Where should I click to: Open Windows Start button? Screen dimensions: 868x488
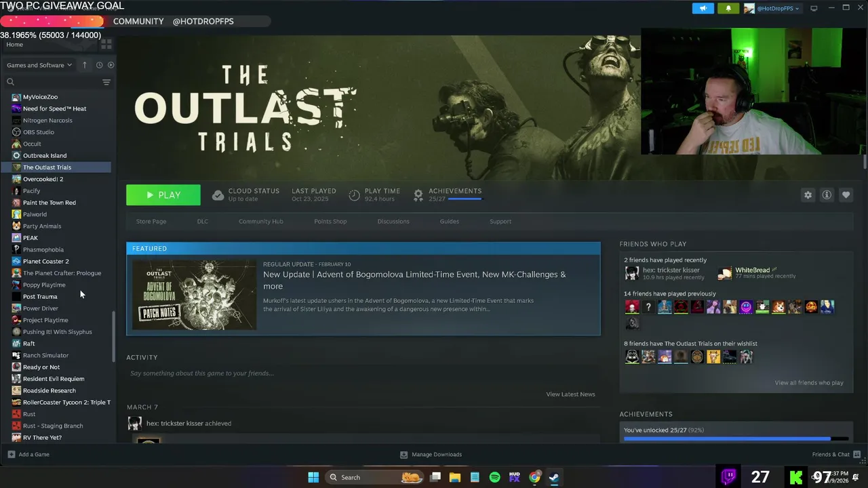[313, 477]
